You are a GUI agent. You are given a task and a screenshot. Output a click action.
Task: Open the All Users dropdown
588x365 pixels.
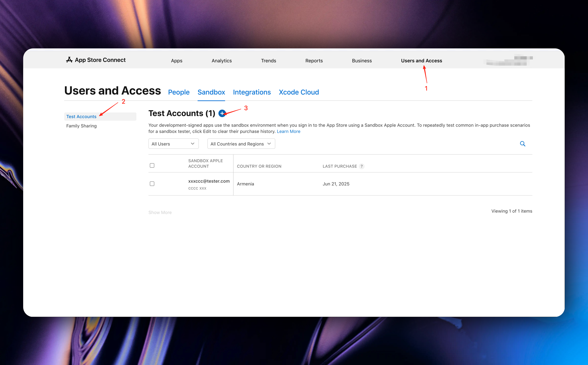[x=173, y=143]
